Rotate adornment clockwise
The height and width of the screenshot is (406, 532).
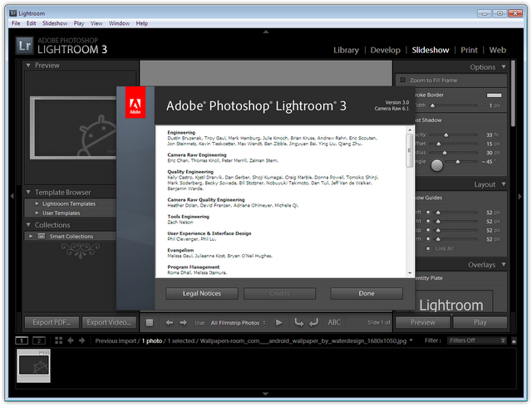click(x=314, y=323)
